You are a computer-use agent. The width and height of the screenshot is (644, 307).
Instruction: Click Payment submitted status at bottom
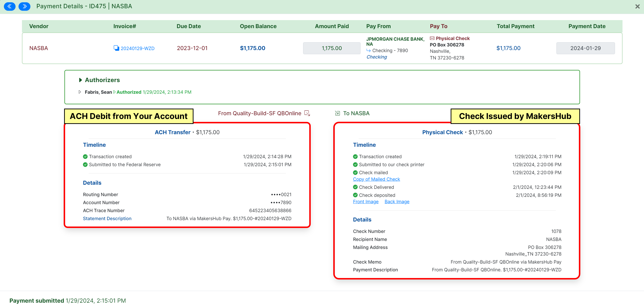coord(67,301)
